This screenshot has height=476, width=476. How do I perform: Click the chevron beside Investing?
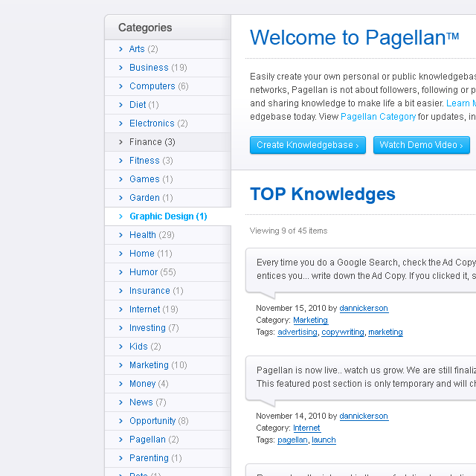click(x=120, y=328)
